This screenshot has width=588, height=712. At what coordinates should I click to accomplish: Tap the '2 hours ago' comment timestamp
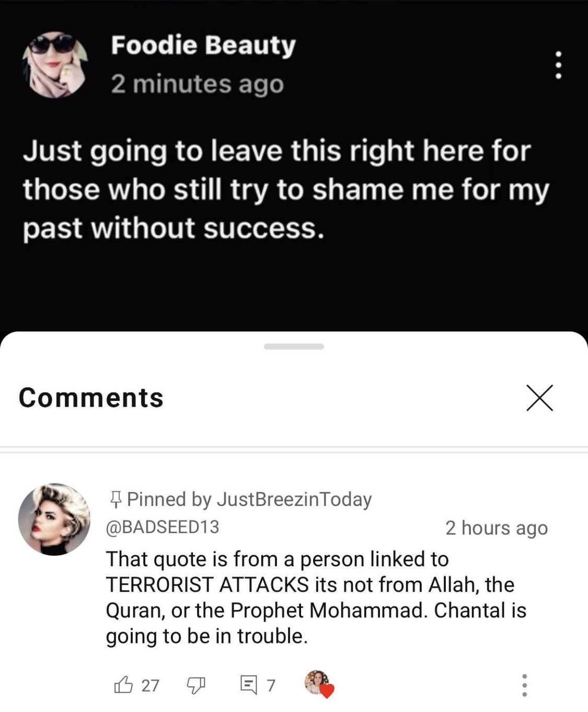coord(497,528)
